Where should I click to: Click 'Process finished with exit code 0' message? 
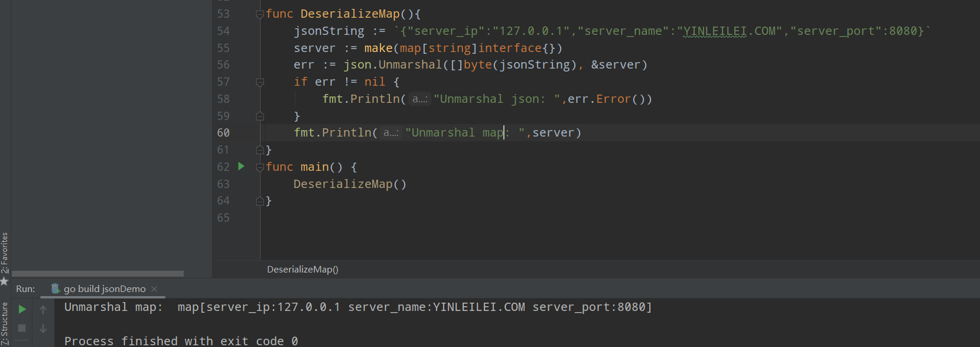pyautogui.click(x=181, y=341)
